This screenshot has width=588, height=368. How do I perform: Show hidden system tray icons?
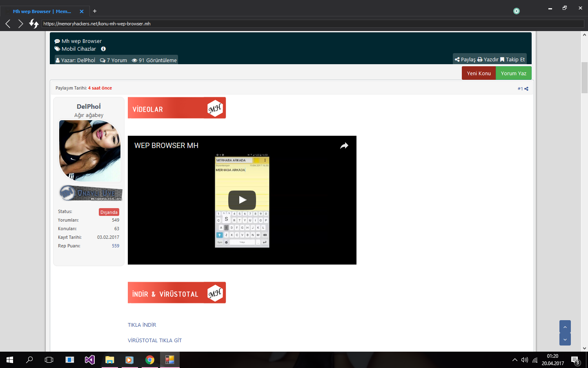pyautogui.click(x=514, y=360)
